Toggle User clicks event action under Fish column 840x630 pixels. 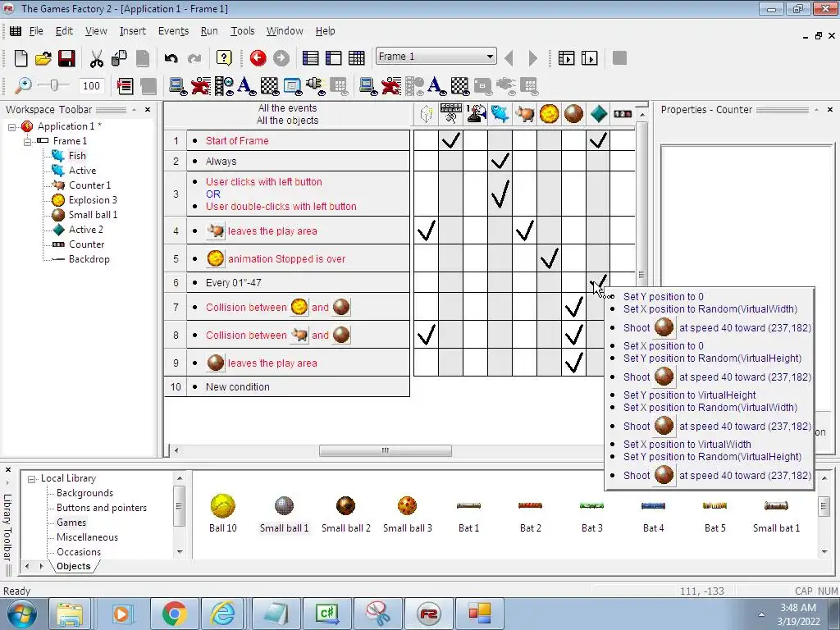coord(500,194)
